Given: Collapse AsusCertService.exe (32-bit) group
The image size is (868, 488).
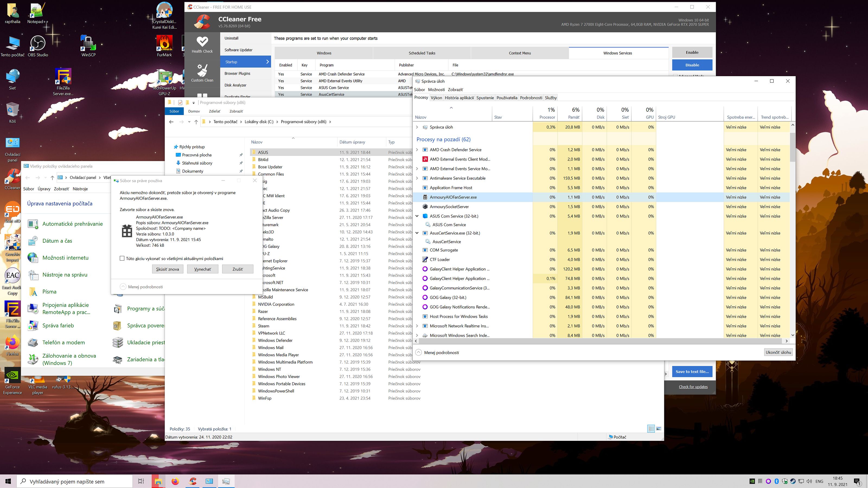Looking at the screenshot, I should click(x=417, y=233).
